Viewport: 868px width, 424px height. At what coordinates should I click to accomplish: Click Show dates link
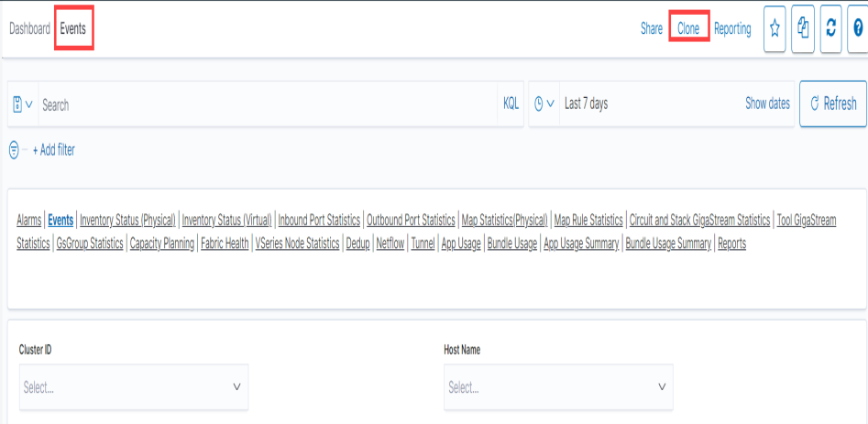pyautogui.click(x=767, y=104)
